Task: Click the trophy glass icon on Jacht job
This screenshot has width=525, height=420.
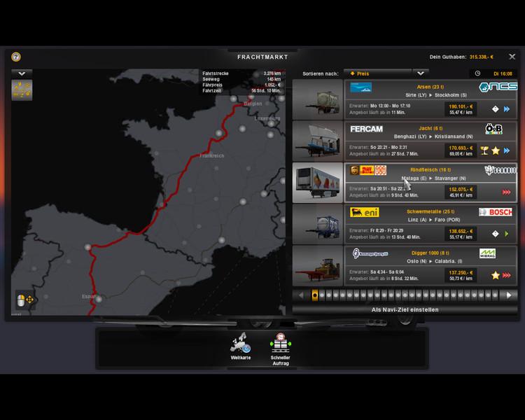Action: click(483, 150)
